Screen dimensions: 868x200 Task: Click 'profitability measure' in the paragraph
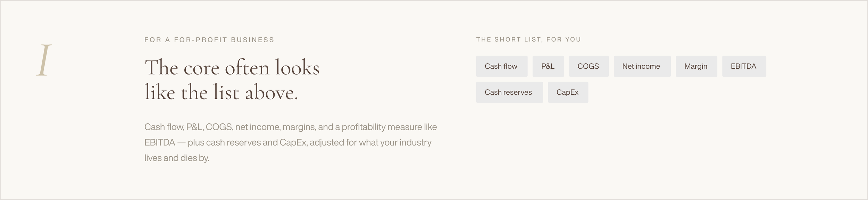(381, 127)
